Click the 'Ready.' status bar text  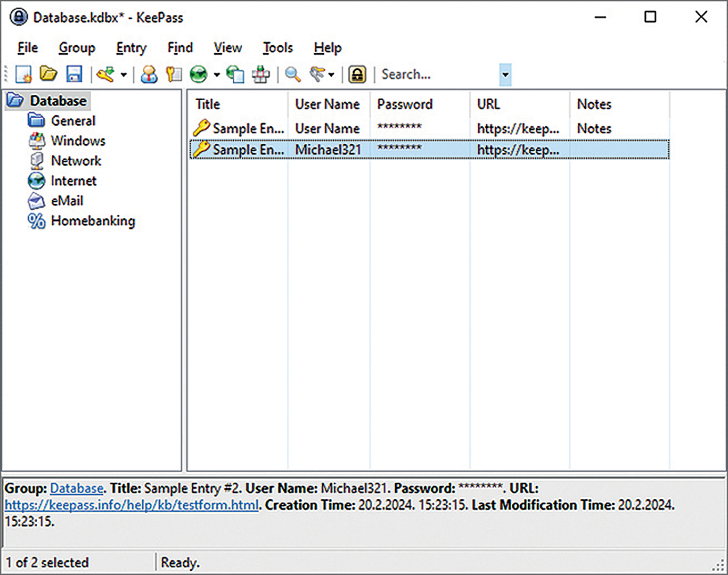[x=180, y=562]
